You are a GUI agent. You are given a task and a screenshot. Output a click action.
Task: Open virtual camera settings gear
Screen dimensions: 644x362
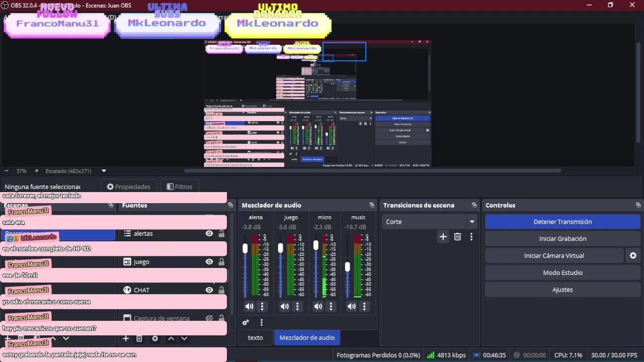[x=633, y=255]
